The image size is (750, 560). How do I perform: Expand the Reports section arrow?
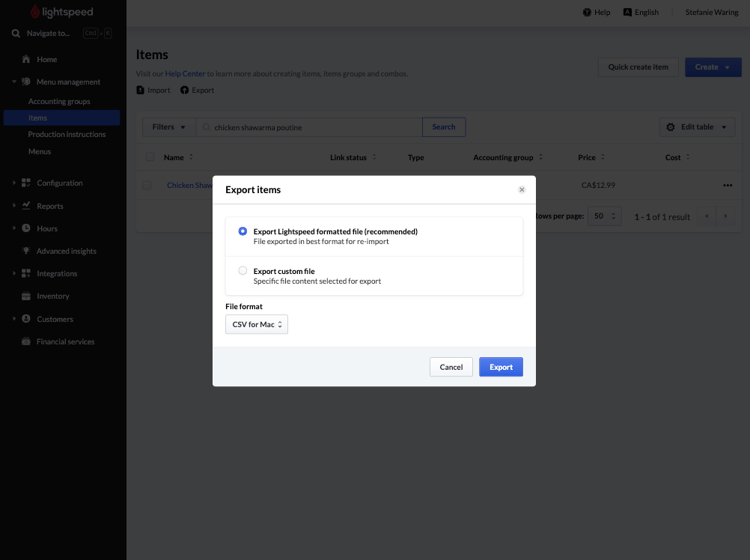[x=14, y=206]
